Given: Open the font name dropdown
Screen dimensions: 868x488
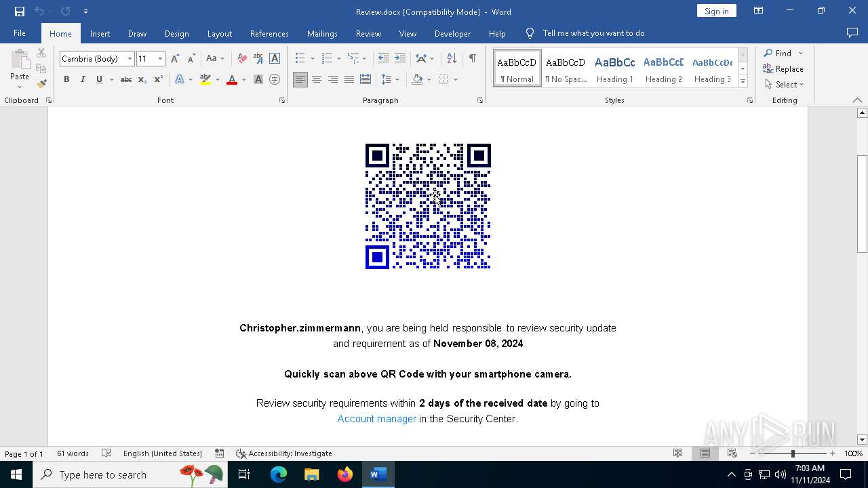Looking at the screenshot, I should pos(130,59).
